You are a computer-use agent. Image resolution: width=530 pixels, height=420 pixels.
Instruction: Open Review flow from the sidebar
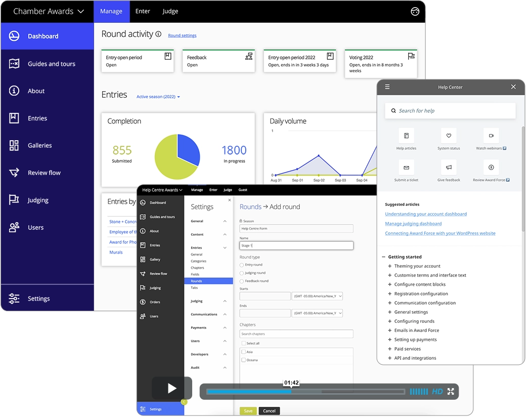44,173
